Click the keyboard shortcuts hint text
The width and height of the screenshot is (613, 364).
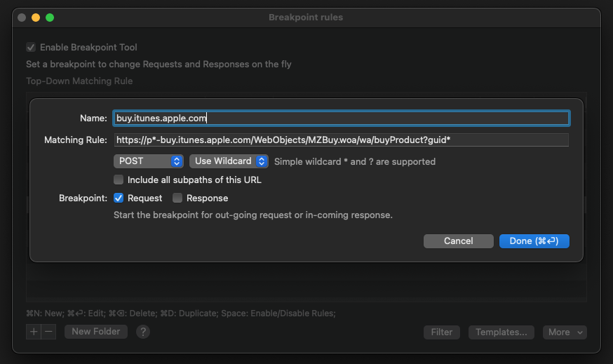point(181,314)
